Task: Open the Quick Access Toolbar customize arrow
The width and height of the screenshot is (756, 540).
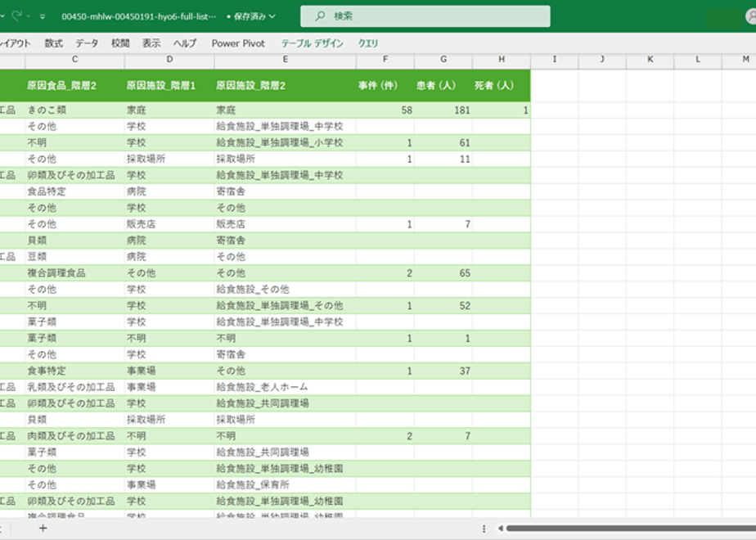Action: click(43, 17)
